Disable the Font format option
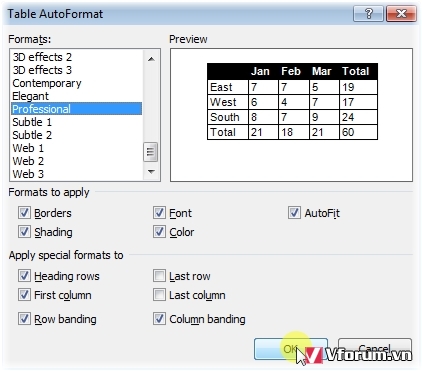 pos(159,213)
